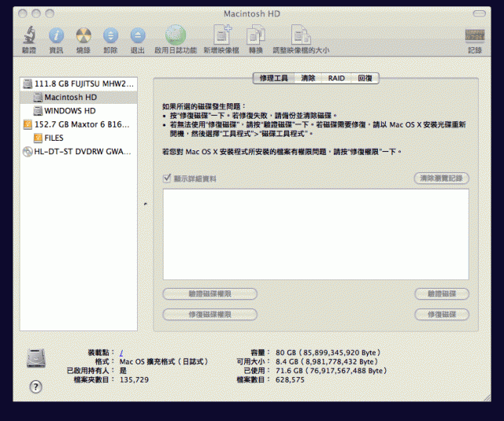Viewport: 504px width, 421px height.
Task: Click the Verify microscope toolbar icon
Action: pyautogui.click(x=29, y=35)
